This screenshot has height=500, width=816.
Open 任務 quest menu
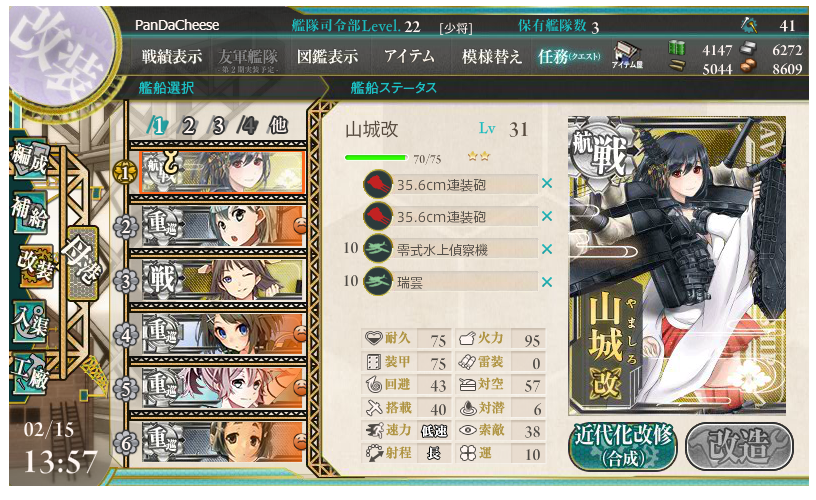tap(569, 56)
